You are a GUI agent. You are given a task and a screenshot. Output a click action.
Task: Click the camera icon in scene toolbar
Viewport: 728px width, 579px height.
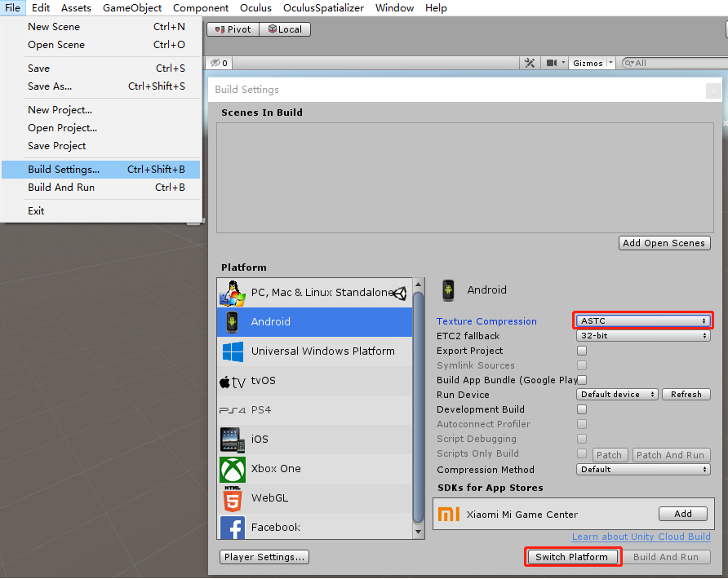pyautogui.click(x=552, y=63)
